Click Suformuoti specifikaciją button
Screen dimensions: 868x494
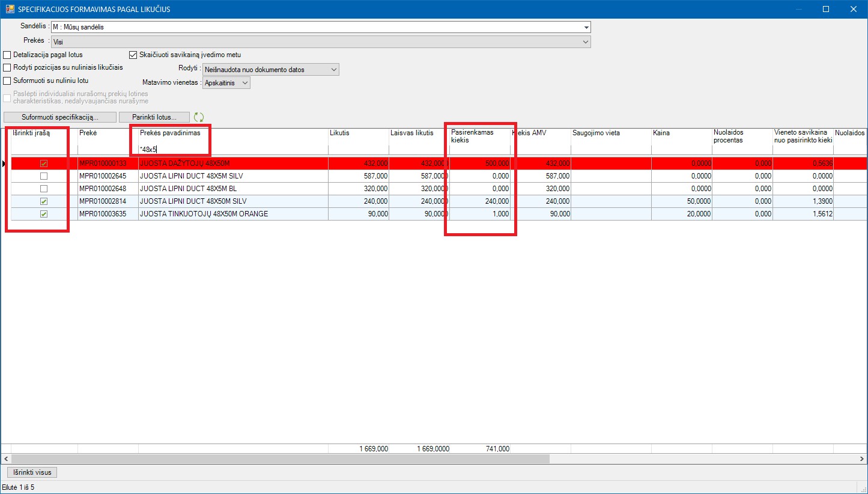pyautogui.click(x=59, y=117)
